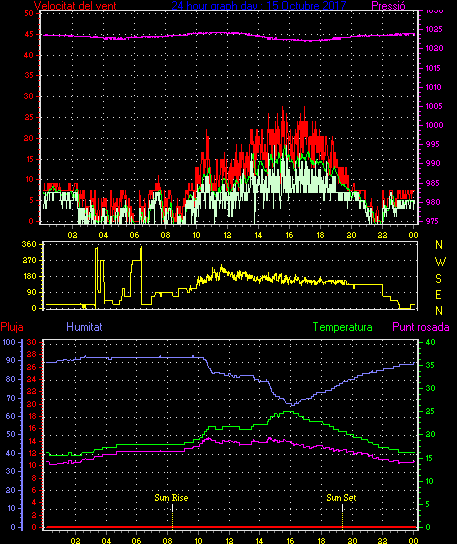Click the 'Pressió' axis title
Screen dimensions: 457x544
coord(389,6)
